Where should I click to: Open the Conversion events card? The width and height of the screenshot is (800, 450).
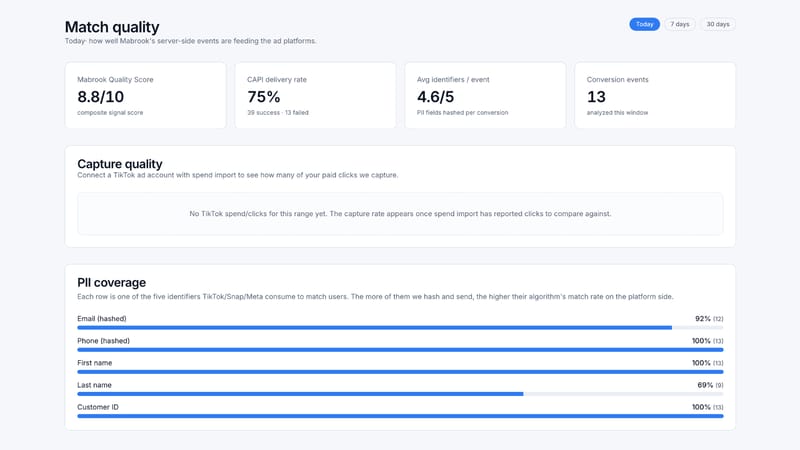click(x=655, y=95)
